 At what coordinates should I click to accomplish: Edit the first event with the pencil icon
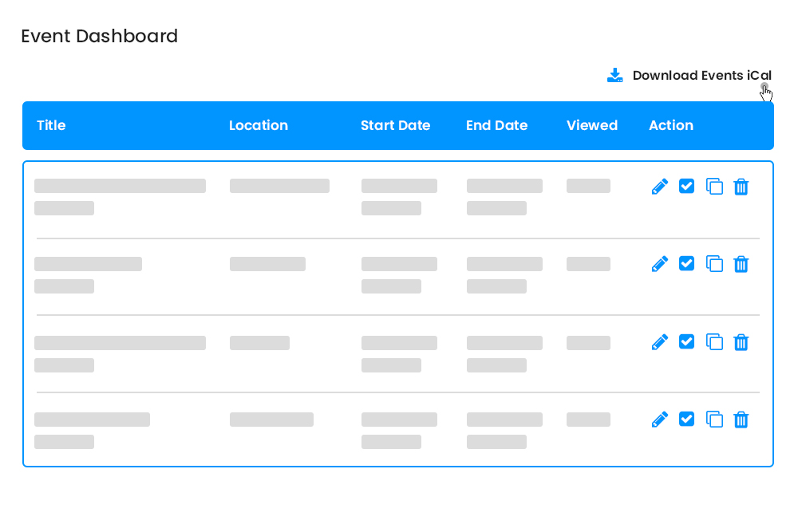[660, 186]
